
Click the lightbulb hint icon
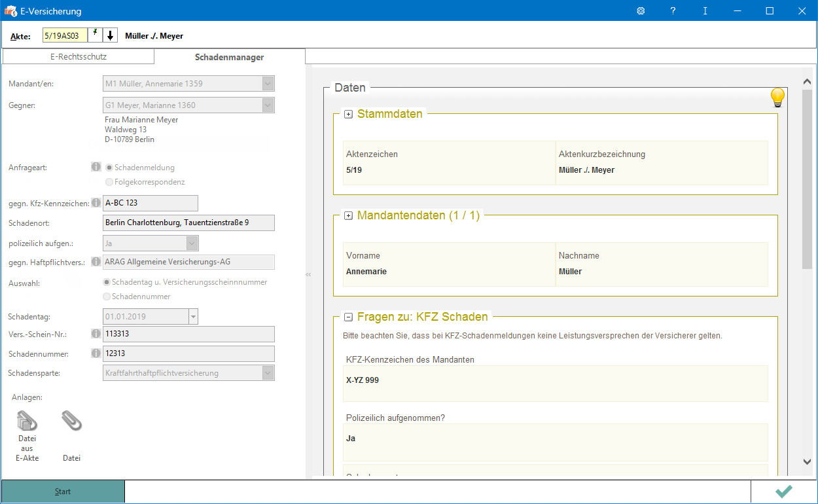(x=777, y=98)
